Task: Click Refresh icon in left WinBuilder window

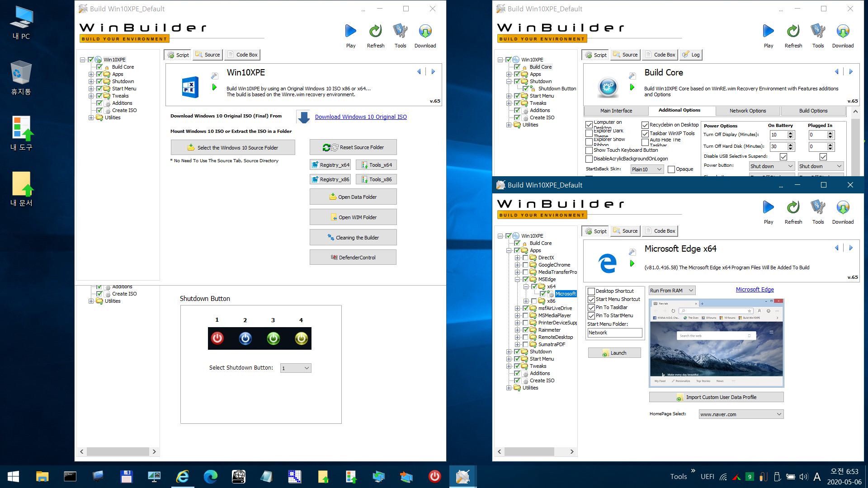Action: [x=375, y=31]
